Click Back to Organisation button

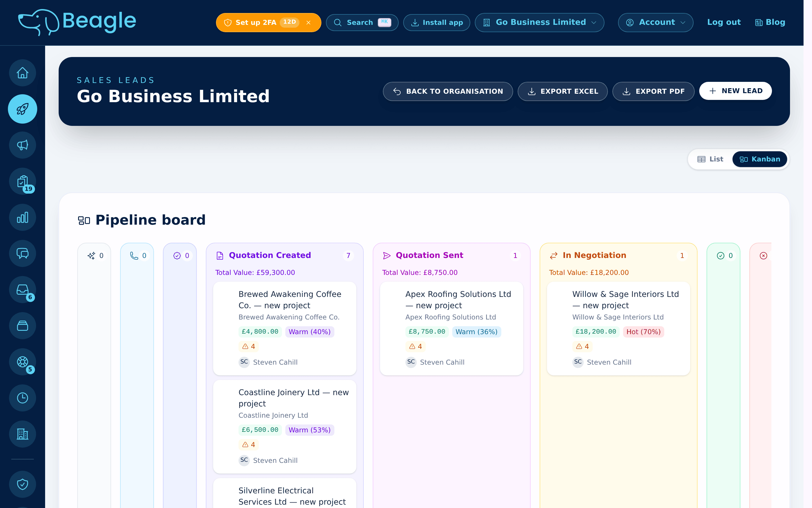[x=448, y=91]
